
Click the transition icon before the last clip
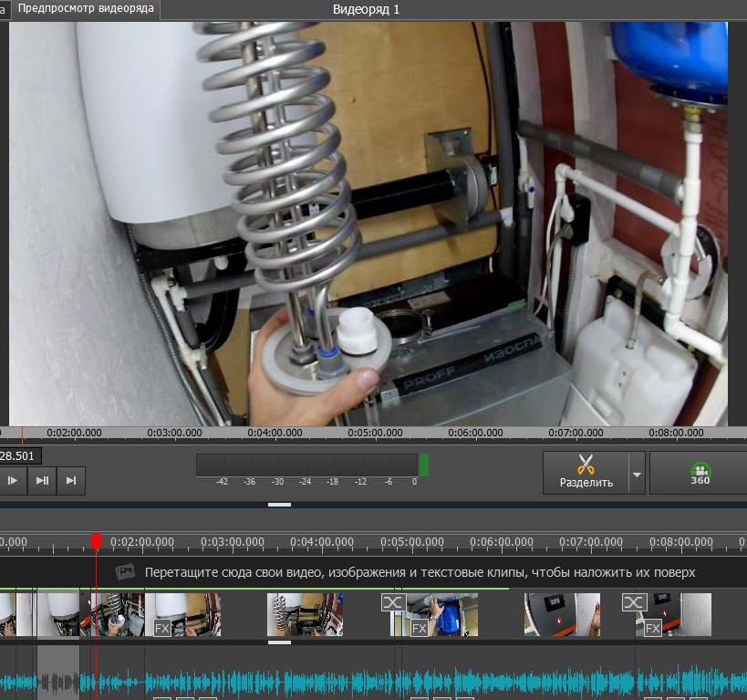point(634,602)
